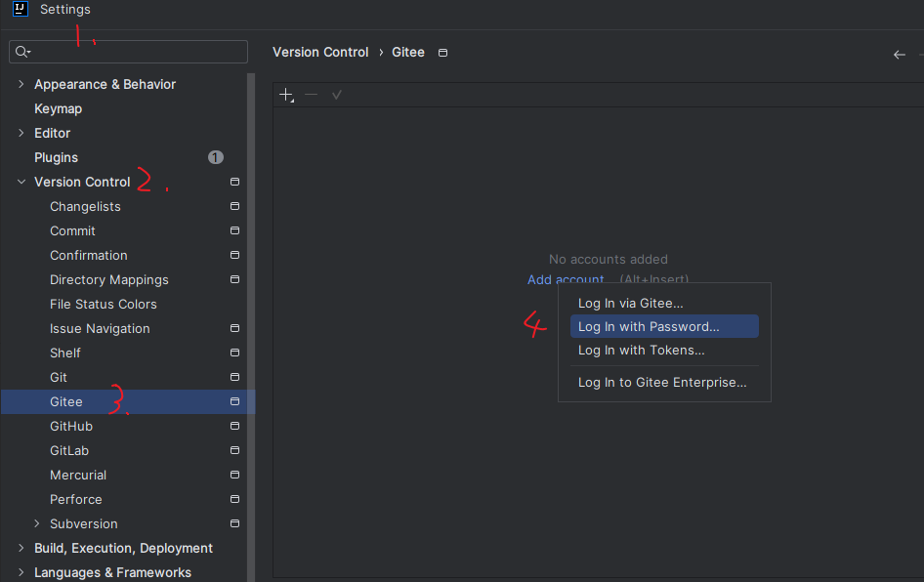Open Keymap settings page
This screenshot has height=582, width=924.
click(x=58, y=109)
